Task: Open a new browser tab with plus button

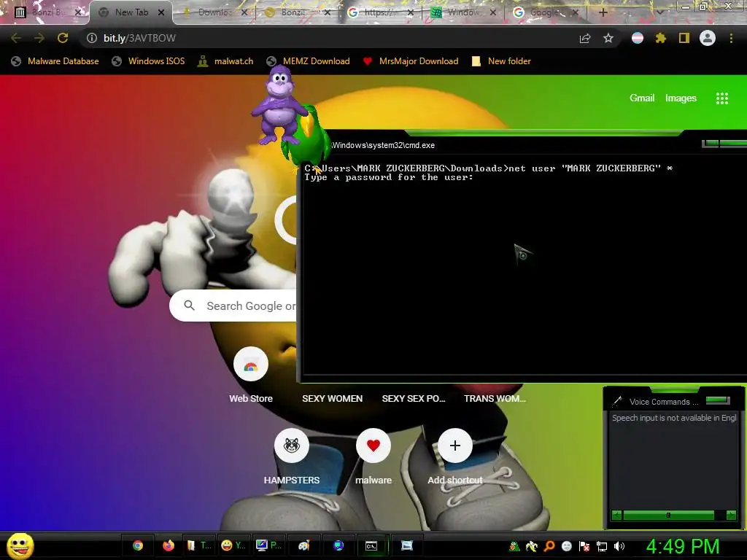Action: (x=603, y=12)
